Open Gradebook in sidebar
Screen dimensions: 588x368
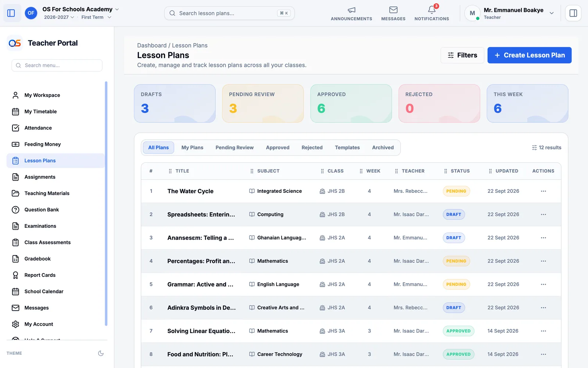click(56, 259)
